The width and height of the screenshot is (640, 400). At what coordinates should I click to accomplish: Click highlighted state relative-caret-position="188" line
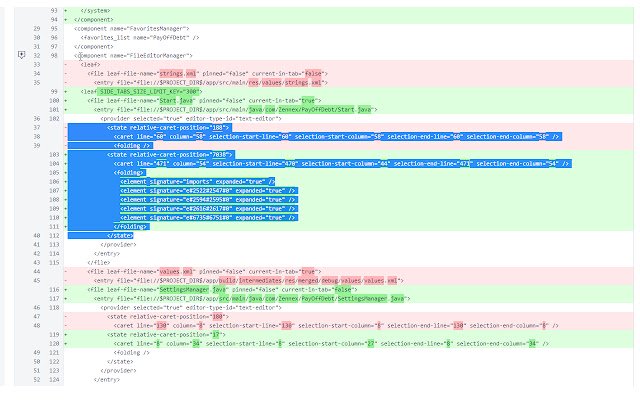(x=169, y=128)
